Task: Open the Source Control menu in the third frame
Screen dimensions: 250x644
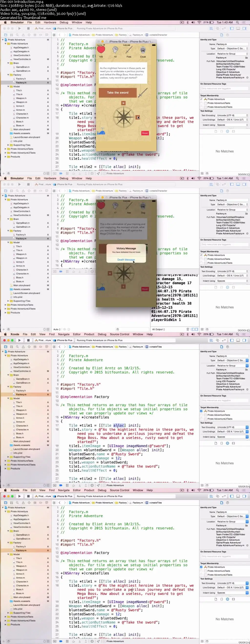Action: tap(119, 334)
